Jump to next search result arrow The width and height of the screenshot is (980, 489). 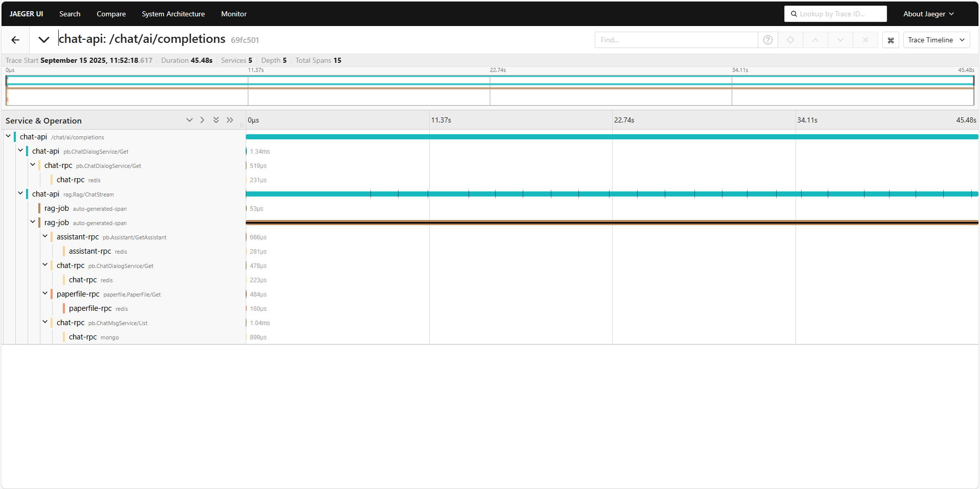click(x=841, y=40)
